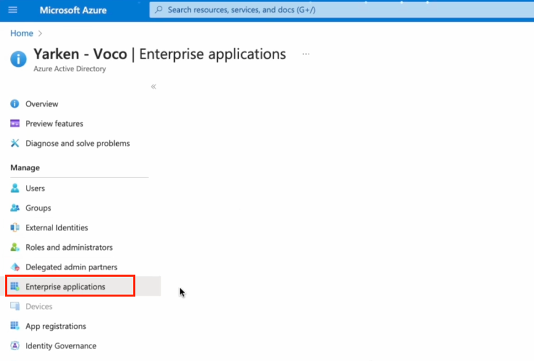Open Preview features
534x362 pixels.
(54, 124)
